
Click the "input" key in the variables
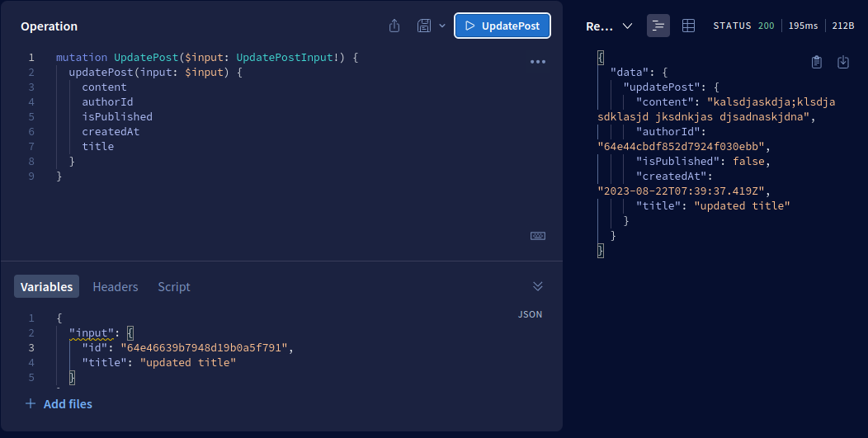point(92,332)
